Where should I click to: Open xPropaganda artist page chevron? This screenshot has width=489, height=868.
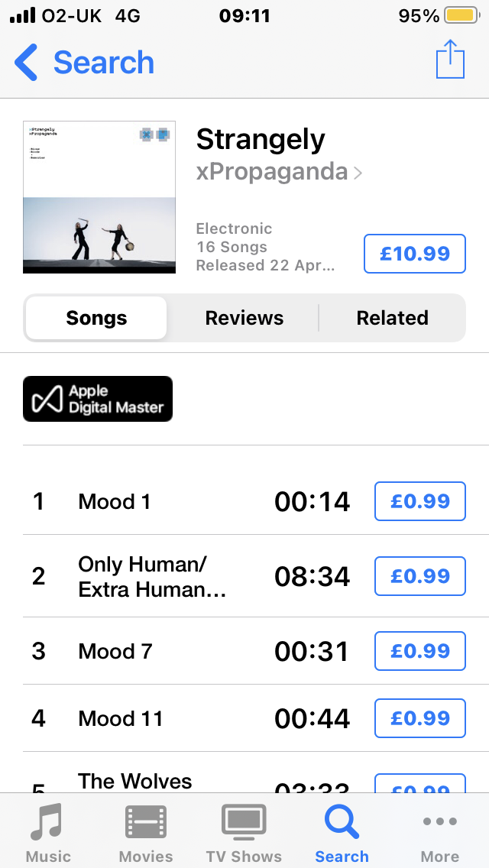pyautogui.click(x=358, y=173)
